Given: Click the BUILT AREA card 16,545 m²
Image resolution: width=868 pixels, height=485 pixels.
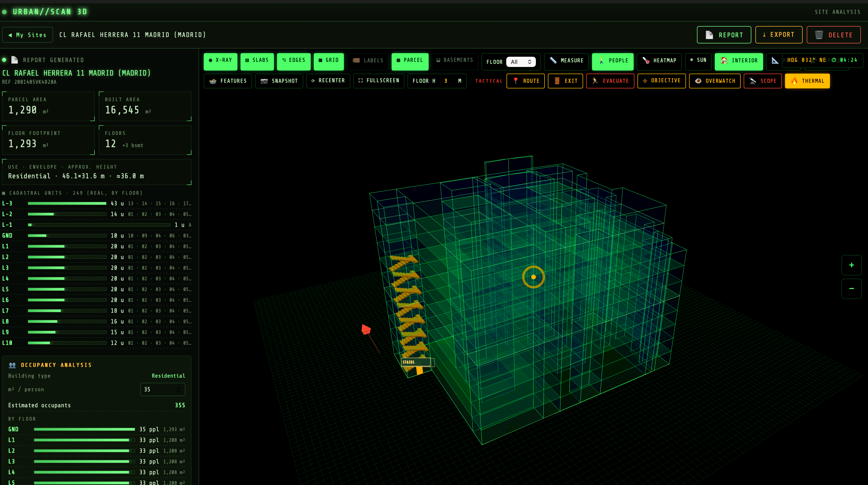Looking at the screenshot, I should (x=145, y=106).
